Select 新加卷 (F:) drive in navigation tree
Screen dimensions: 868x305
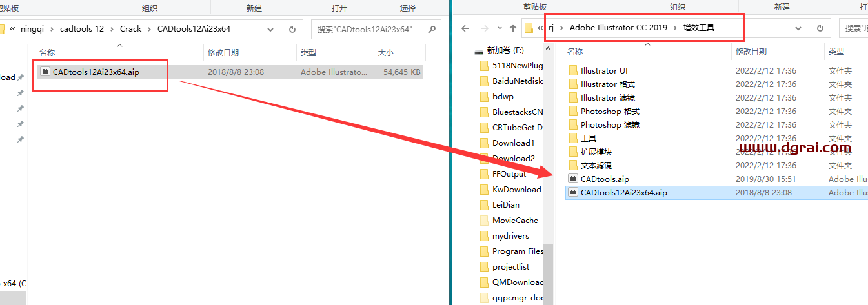(506, 50)
